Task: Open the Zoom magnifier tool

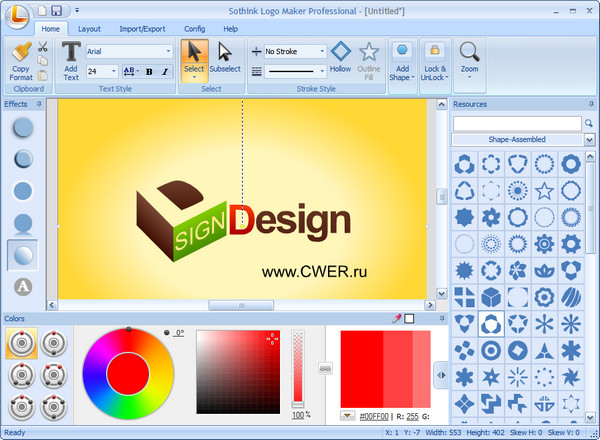Action: tap(469, 58)
